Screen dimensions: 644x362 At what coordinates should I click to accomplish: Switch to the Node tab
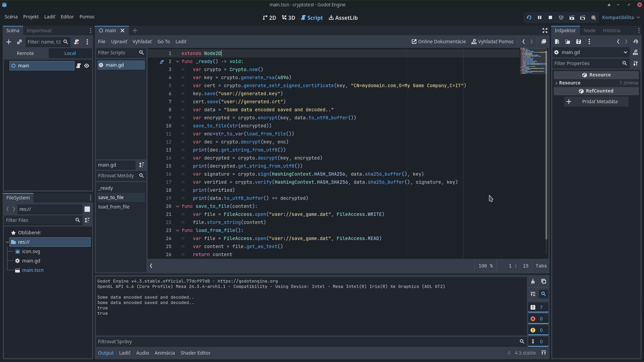[589, 30]
